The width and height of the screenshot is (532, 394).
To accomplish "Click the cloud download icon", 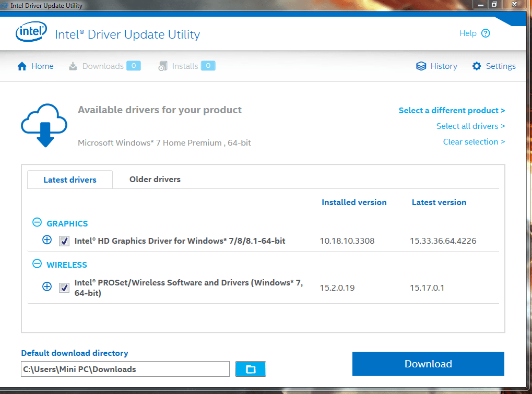I will click(x=44, y=125).
